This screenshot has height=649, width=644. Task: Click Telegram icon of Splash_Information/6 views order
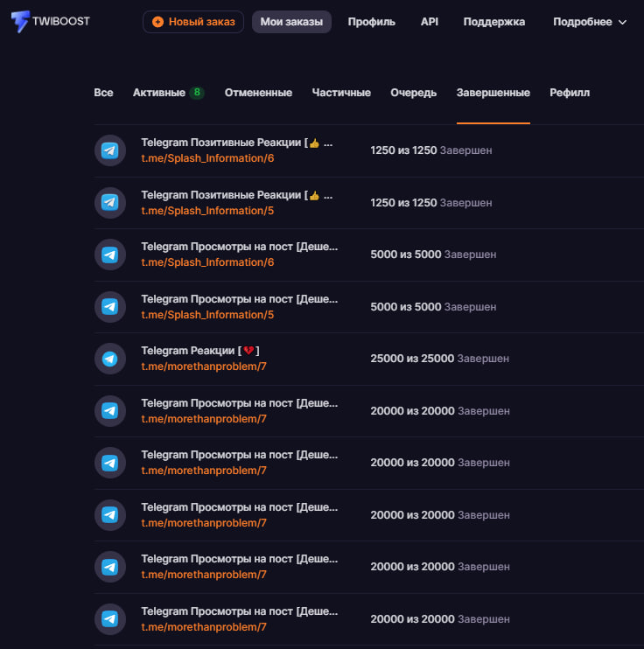point(110,255)
